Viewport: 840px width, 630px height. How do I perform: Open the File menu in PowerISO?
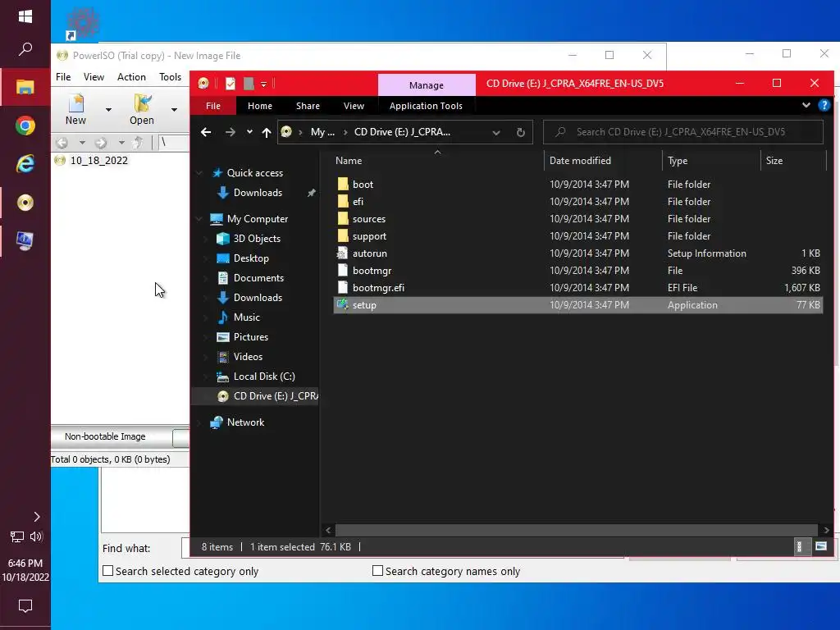click(x=63, y=76)
